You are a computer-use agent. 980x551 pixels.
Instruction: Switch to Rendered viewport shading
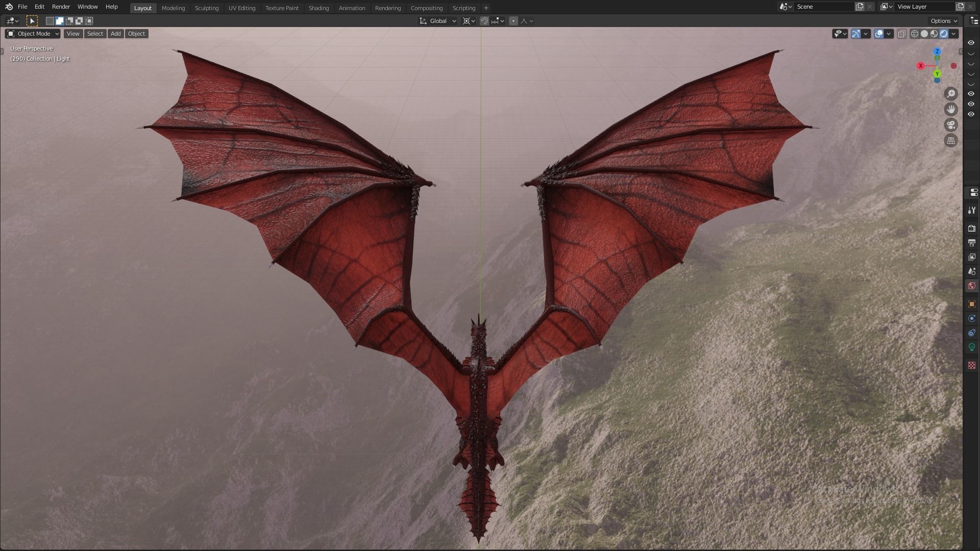[944, 34]
